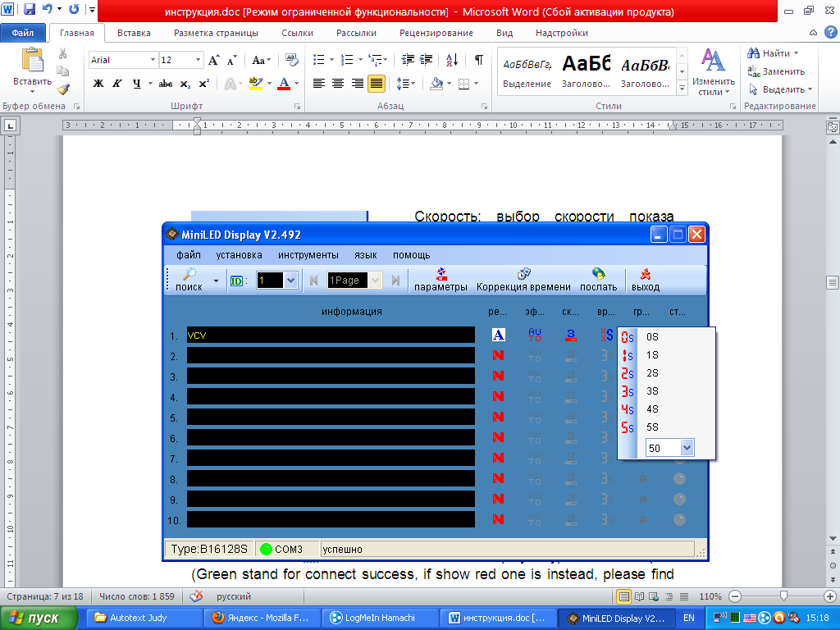
Task: Click послать send icon in MiniLED
Action: point(598,281)
